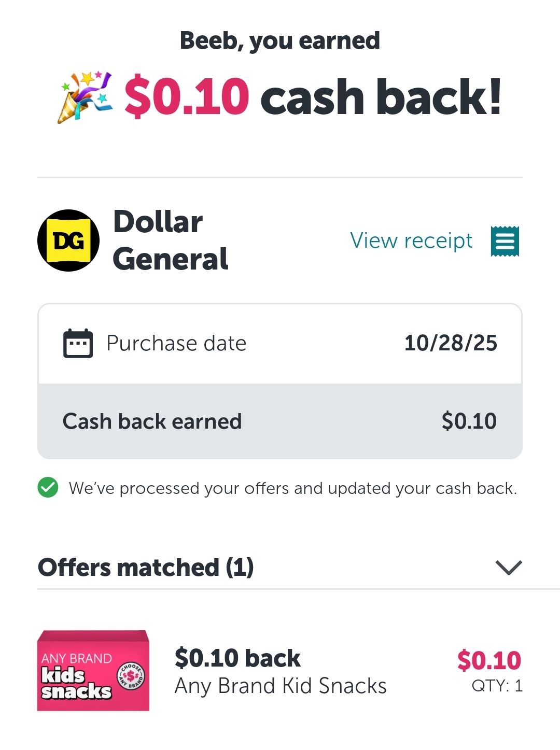Select the $0.10 back offer title
Image resolution: width=560 pixels, height=750 pixels.
237,658
